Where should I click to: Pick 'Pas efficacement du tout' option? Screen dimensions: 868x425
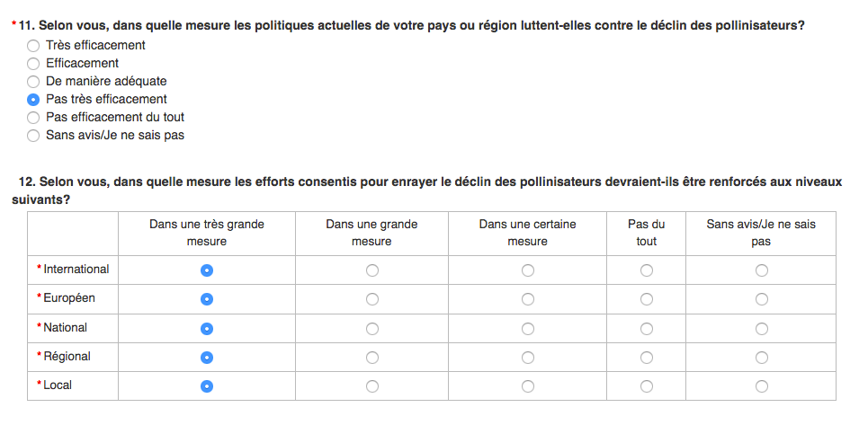click(33, 118)
